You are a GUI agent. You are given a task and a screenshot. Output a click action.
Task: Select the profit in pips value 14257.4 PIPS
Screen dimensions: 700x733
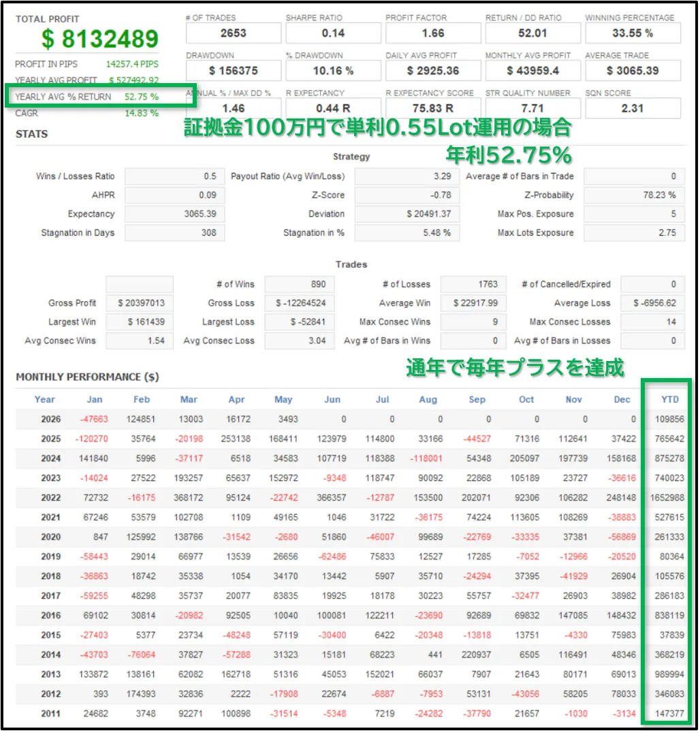click(132, 64)
